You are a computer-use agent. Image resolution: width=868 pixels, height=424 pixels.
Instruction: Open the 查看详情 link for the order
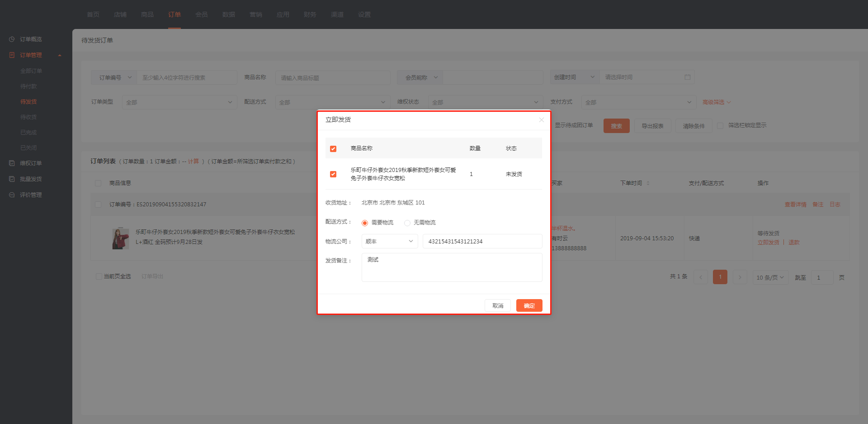point(796,205)
